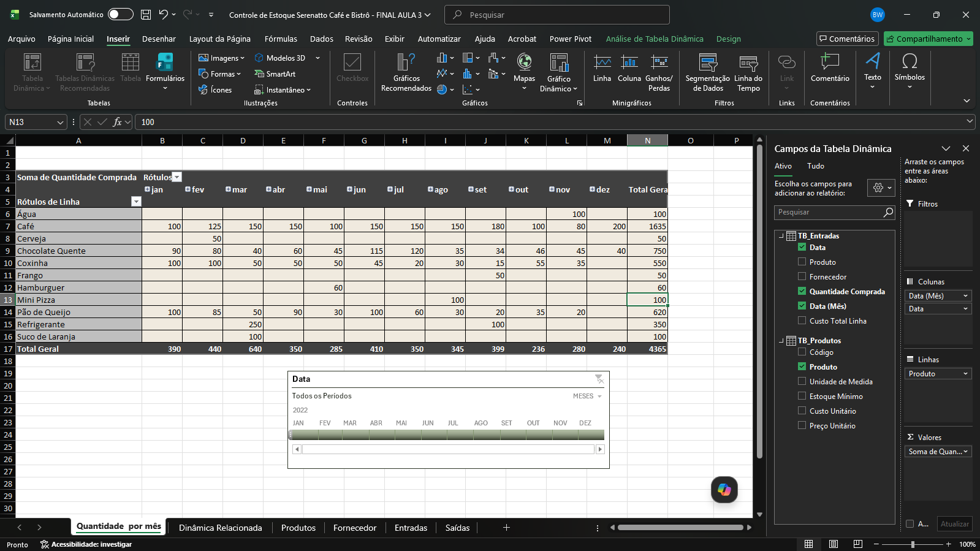The image size is (980, 551).
Task: Uncheck the Quantidade Comprada field
Action: click(802, 291)
